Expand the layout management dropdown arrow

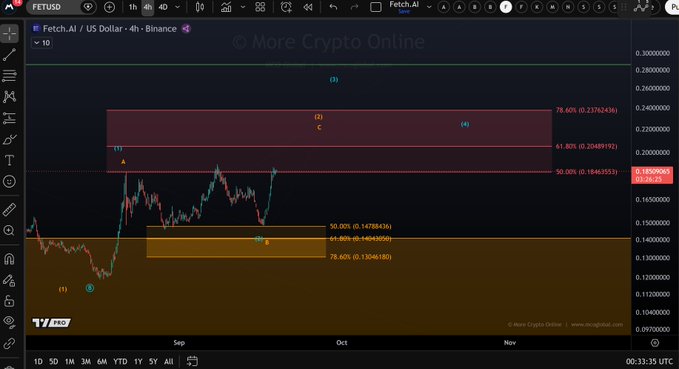429,7
